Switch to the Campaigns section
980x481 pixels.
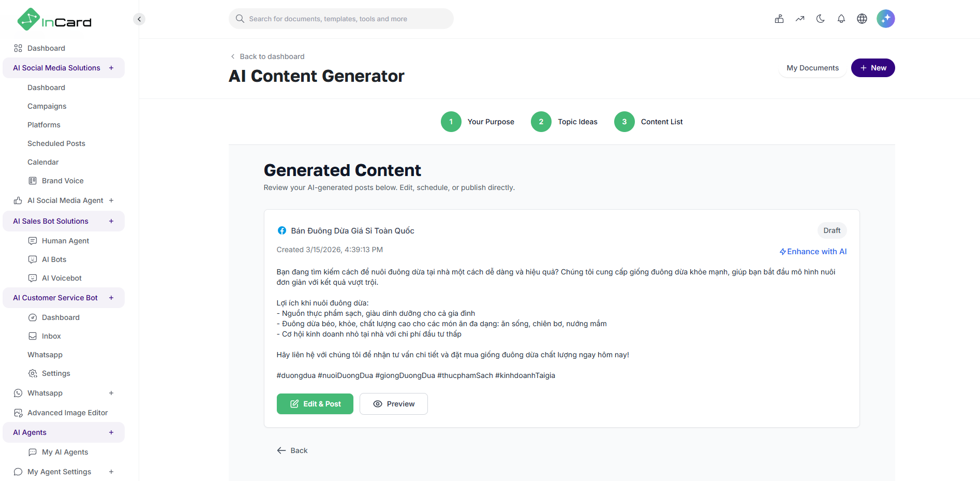tap(47, 106)
